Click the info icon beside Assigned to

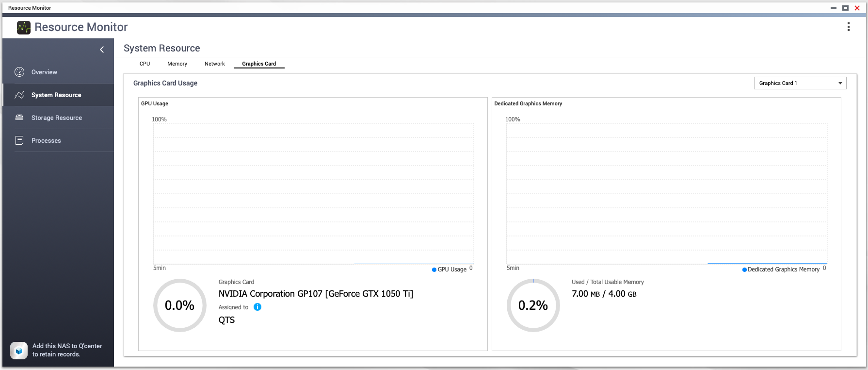(x=257, y=307)
